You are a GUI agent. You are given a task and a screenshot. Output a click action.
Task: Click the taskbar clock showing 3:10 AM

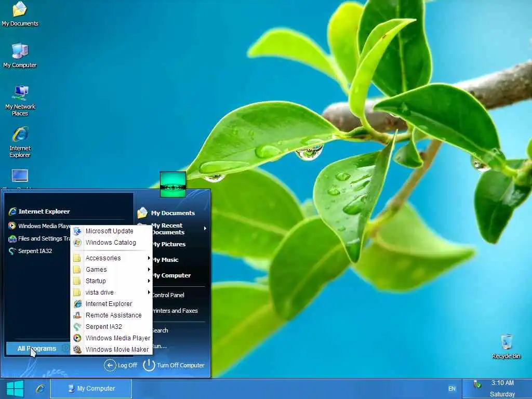[502, 383]
